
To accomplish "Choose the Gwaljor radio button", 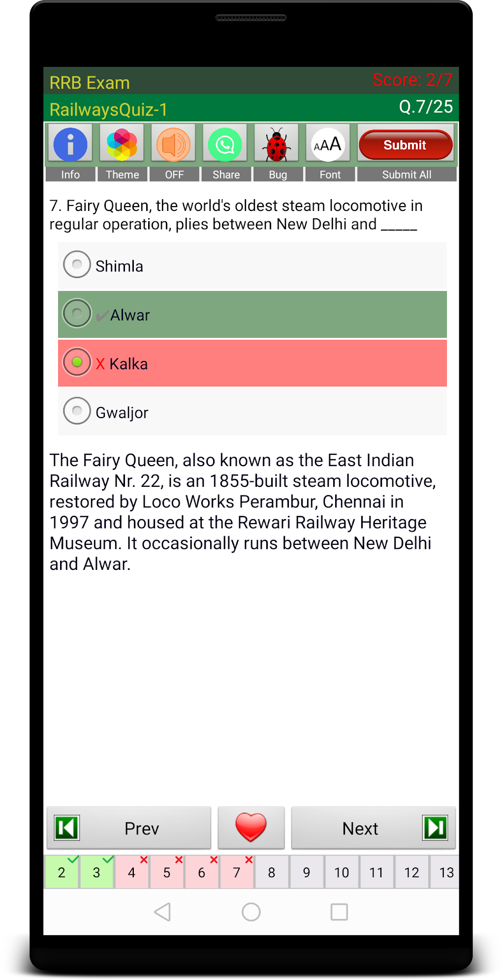I will (77, 411).
